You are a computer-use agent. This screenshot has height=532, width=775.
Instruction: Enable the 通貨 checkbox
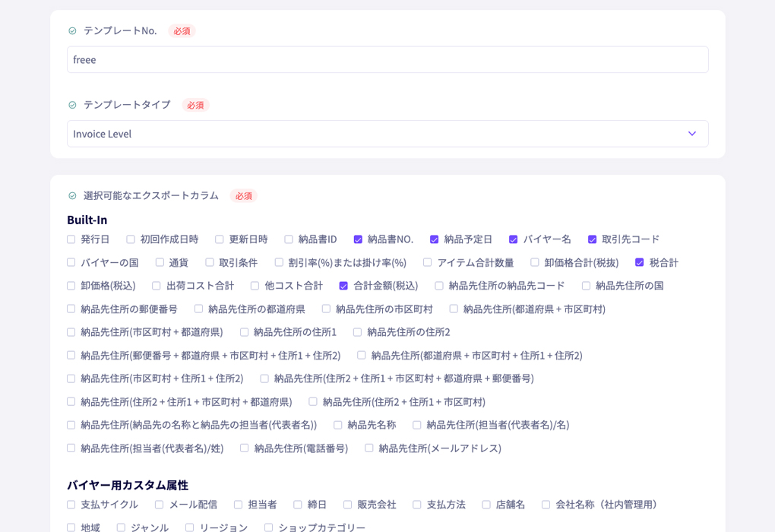(160, 262)
